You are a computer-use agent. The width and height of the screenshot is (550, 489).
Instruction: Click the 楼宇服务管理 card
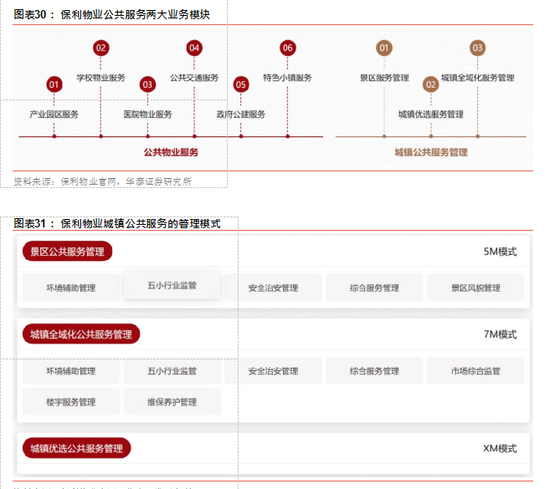click(x=71, y=402)
